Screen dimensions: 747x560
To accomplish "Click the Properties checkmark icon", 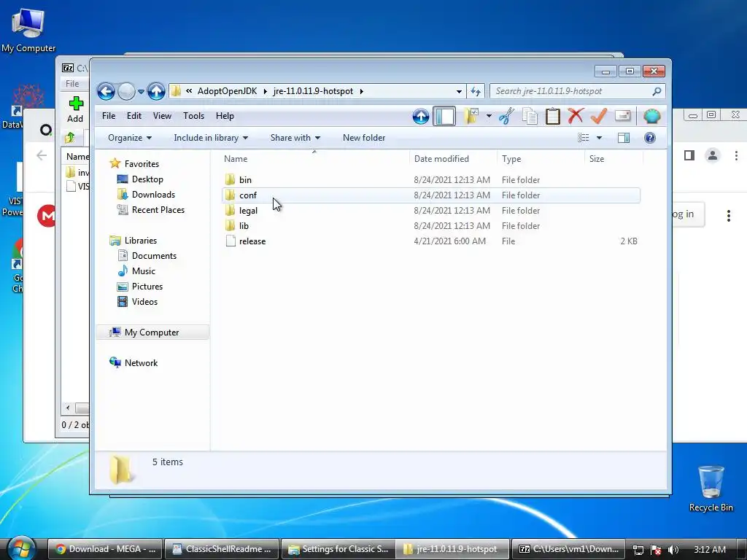I will tap(599, 116).
